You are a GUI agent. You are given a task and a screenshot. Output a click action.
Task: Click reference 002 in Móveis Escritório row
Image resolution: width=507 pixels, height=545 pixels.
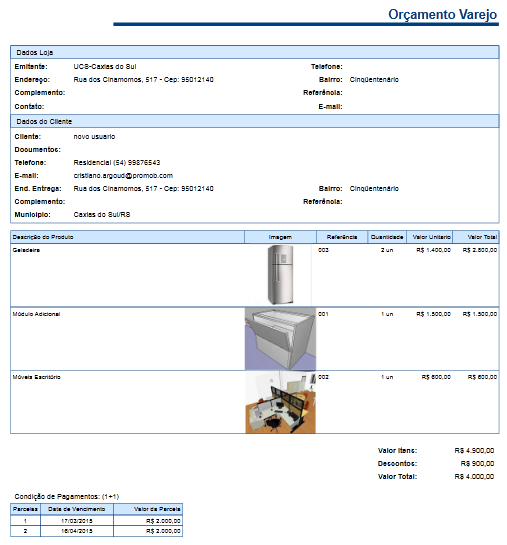point(323,377)
